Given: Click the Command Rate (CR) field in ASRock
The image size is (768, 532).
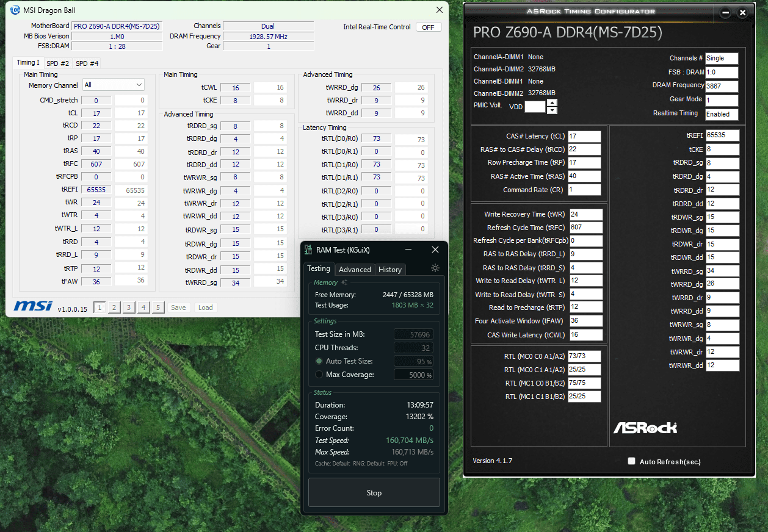Looking at the screenshot, I should [584, 190].
